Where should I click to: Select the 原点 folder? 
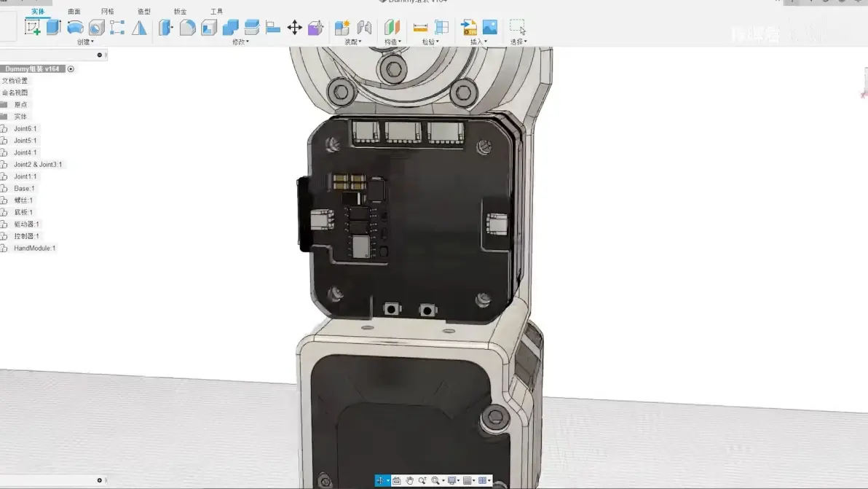click(20, 105)
